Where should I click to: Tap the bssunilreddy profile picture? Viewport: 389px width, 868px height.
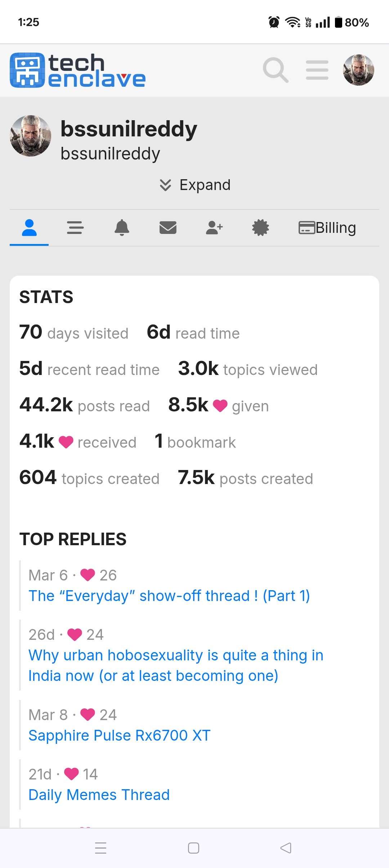pyautogui.click(x=30, y=136)
